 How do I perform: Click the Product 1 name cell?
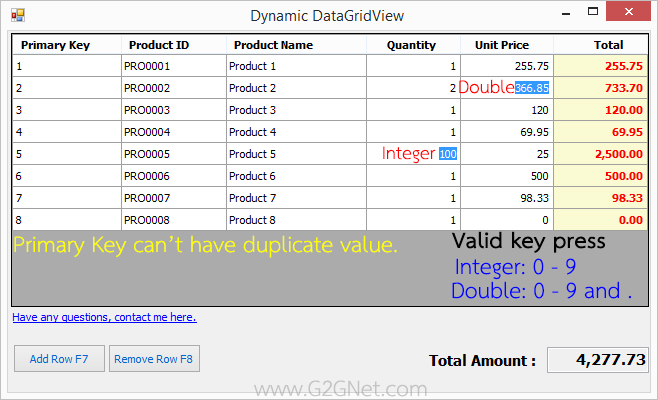point(296,66)
